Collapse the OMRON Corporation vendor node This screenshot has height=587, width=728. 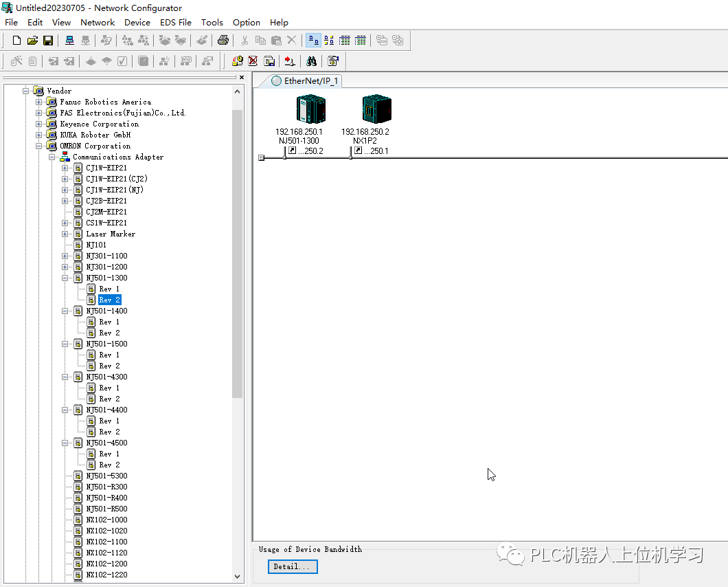tap(39, 146)
